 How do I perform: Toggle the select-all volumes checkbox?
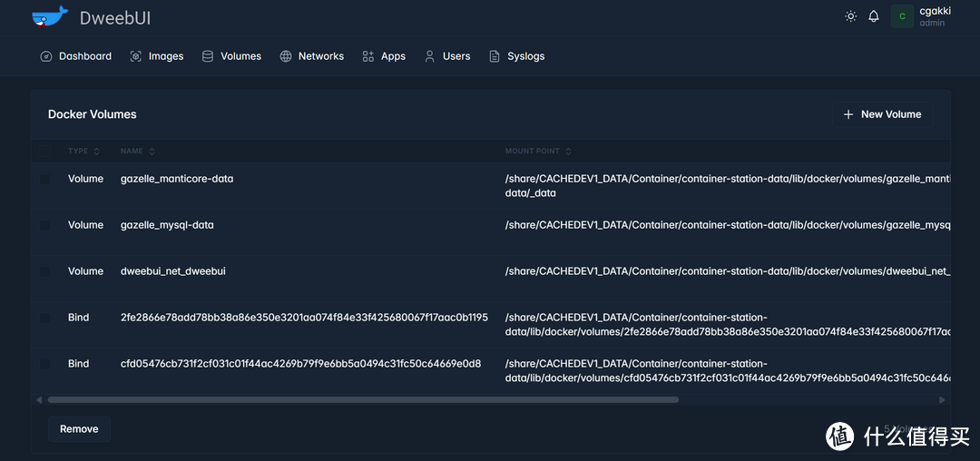tap(45, 152)
